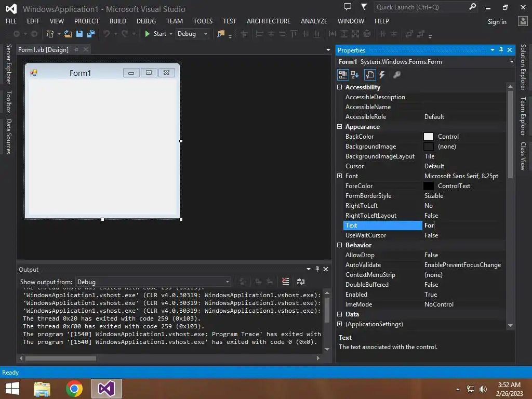Toggle word wrap in the Output window
The image size is (532, 399).
coord(301,282)
